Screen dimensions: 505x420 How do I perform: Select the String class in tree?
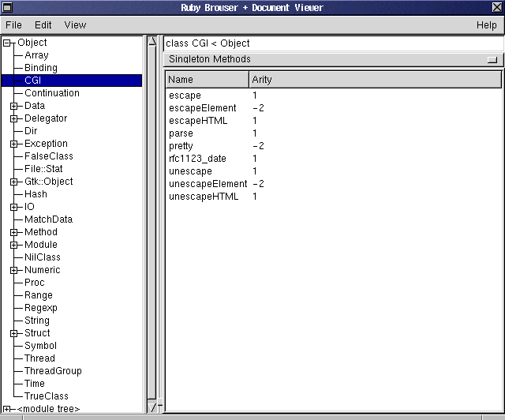click(x=37, y=321)
